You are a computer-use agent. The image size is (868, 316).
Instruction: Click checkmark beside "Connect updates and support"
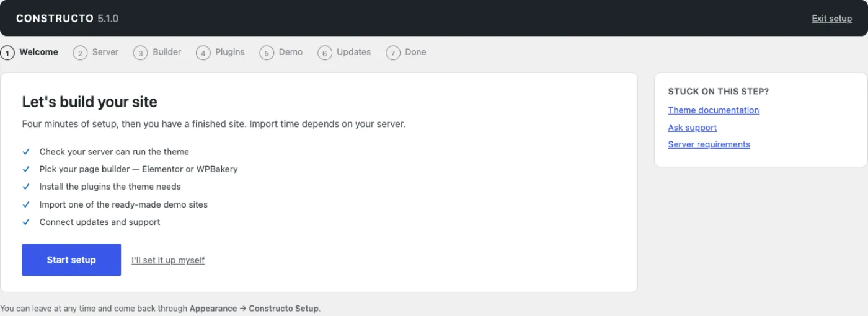click(26, 222)
